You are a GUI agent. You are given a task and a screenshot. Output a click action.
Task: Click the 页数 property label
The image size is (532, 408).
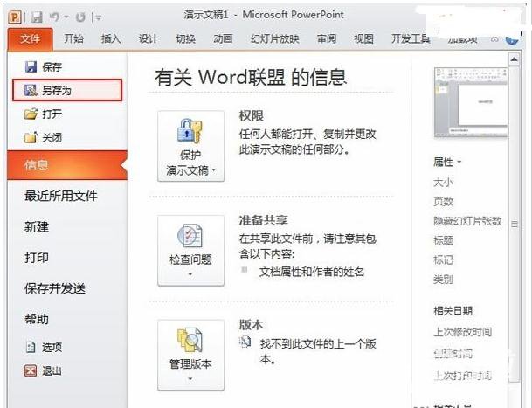click(x=443, y=202)
